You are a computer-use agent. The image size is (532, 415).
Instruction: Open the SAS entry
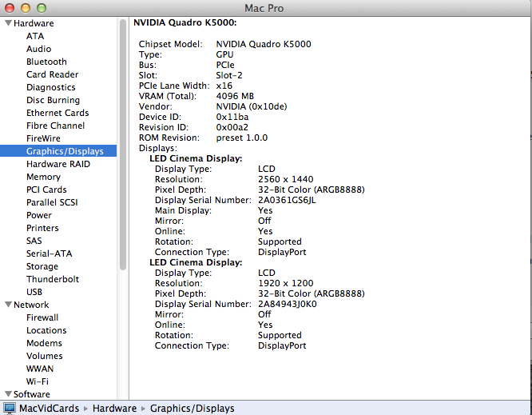[x=34, y=241]
